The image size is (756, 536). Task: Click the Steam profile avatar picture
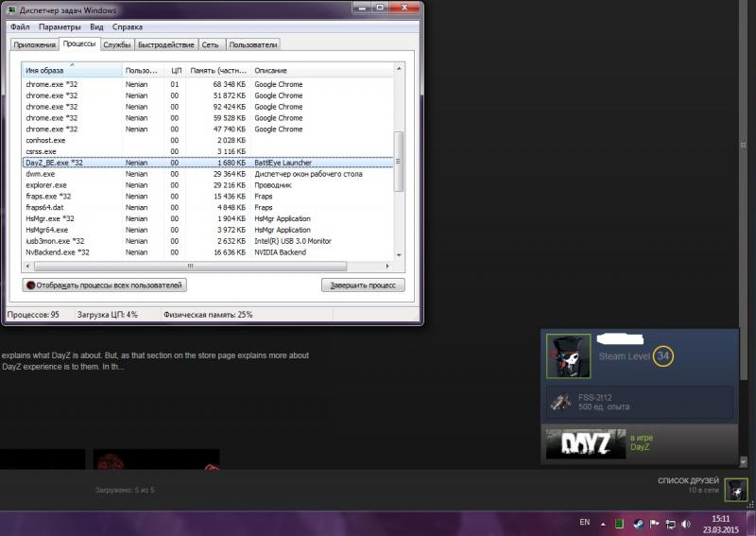pos(568,356)
